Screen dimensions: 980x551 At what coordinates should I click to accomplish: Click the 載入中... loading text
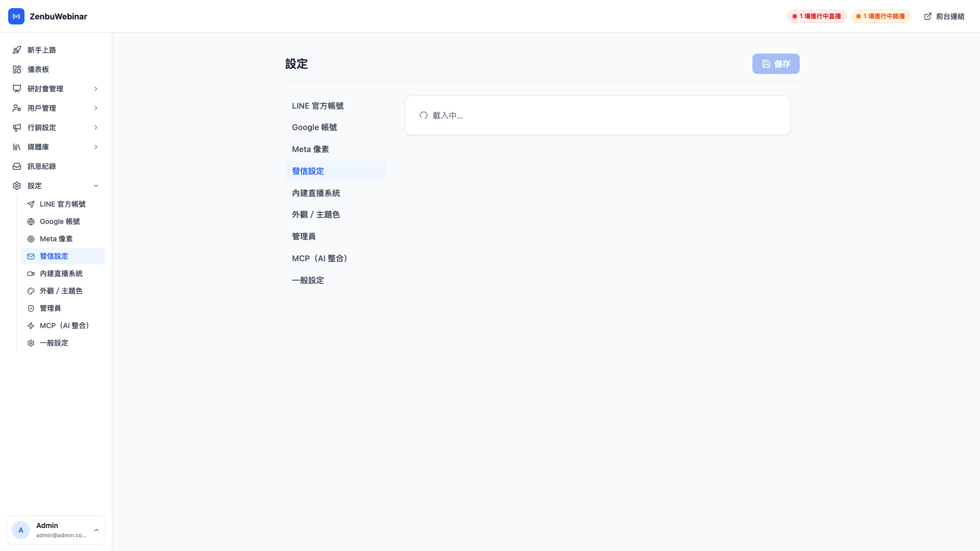click(448, 115)
